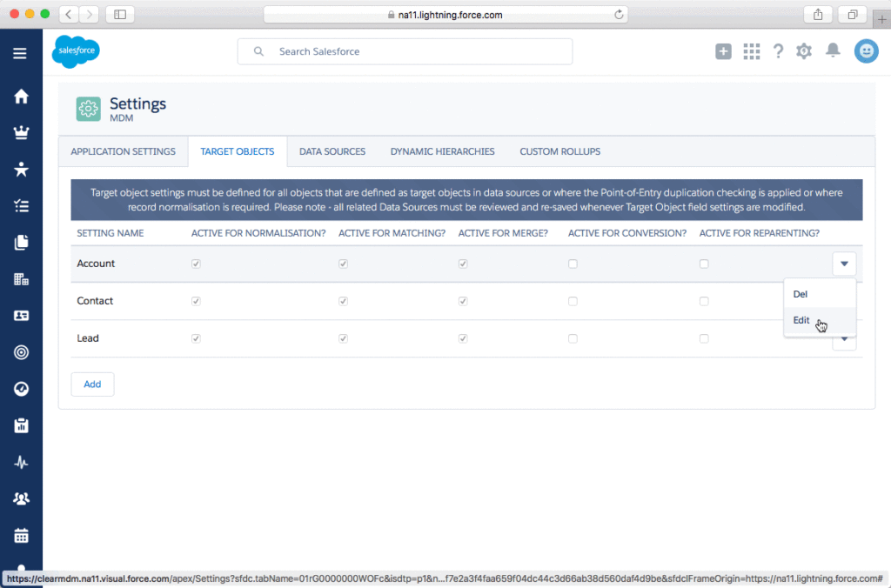The height and width of the screenshot is (588, 891).
Task: Select Edit from the open context menu
Action: (x=801, y=320)
